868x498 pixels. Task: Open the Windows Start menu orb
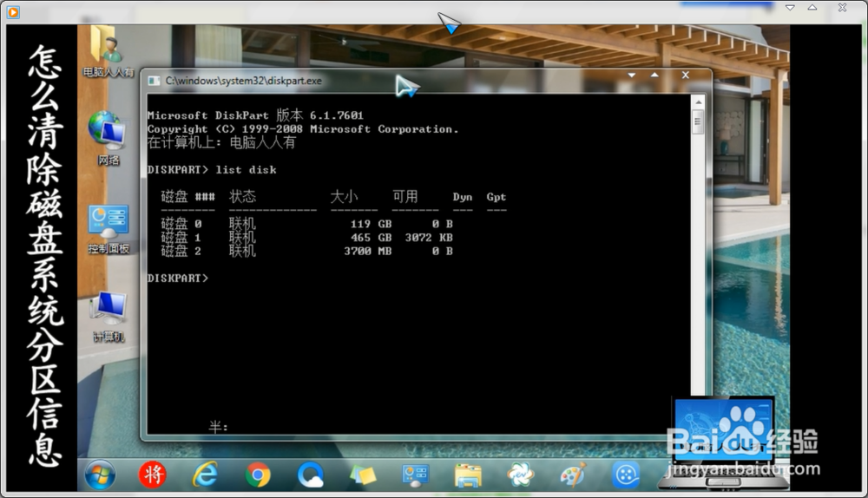[x=100, y=475]
